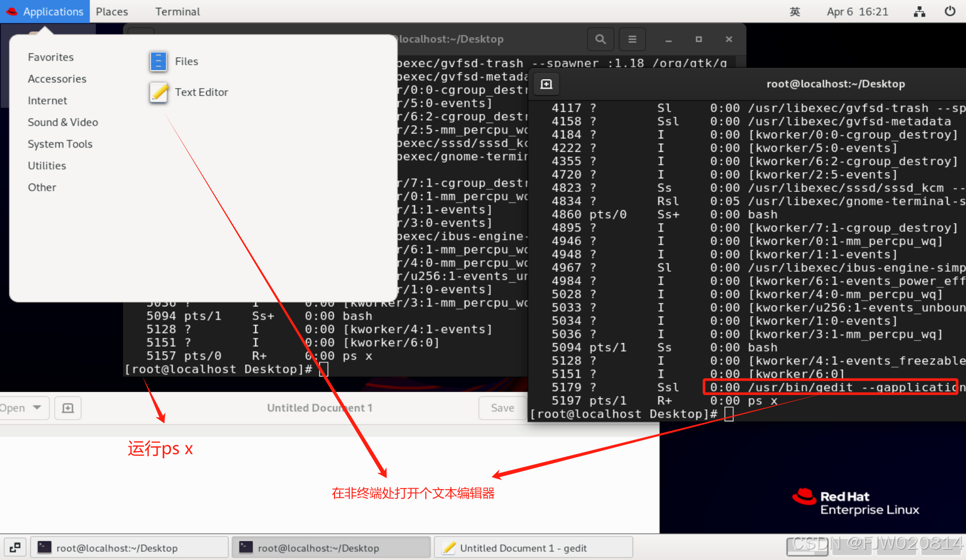The width and height of the screenshot is (966, 560).
Task: Click the clock showing Apr 6 16:21
Action: (857, 11)
